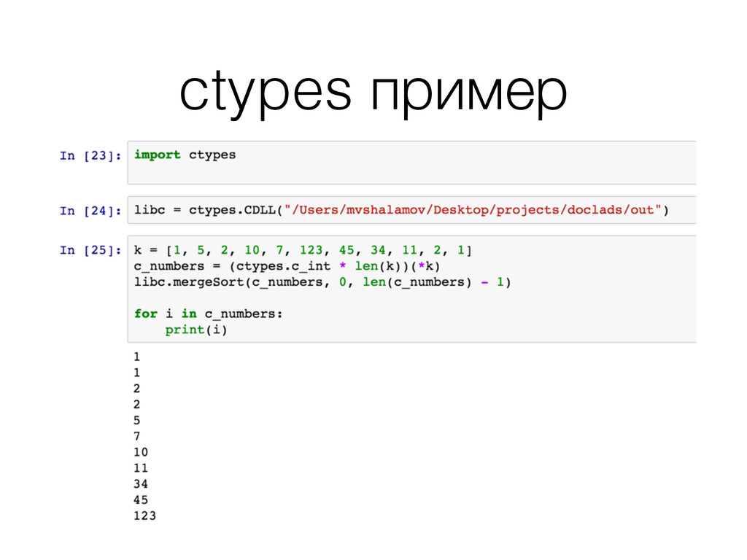Screen dimensions: 747x560
Task: Click the output value '123'
Action: pos(145,516)
